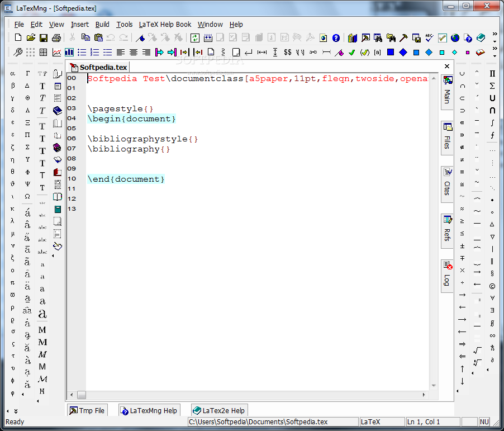The width and height of the screenshot is (504, 431).
Task: Click the editor vertical scrollbar down arrow
Action: [x=434, y=385]
